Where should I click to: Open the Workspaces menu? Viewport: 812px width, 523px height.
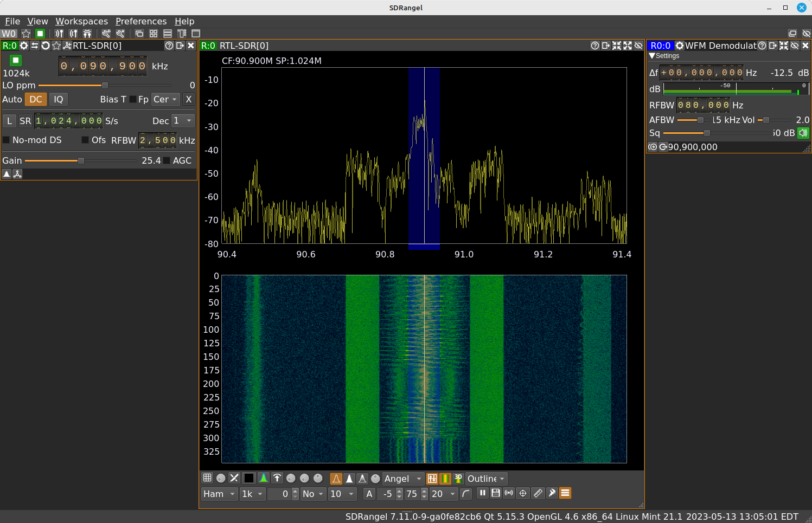pyautogui.click(x=81, y=21)
